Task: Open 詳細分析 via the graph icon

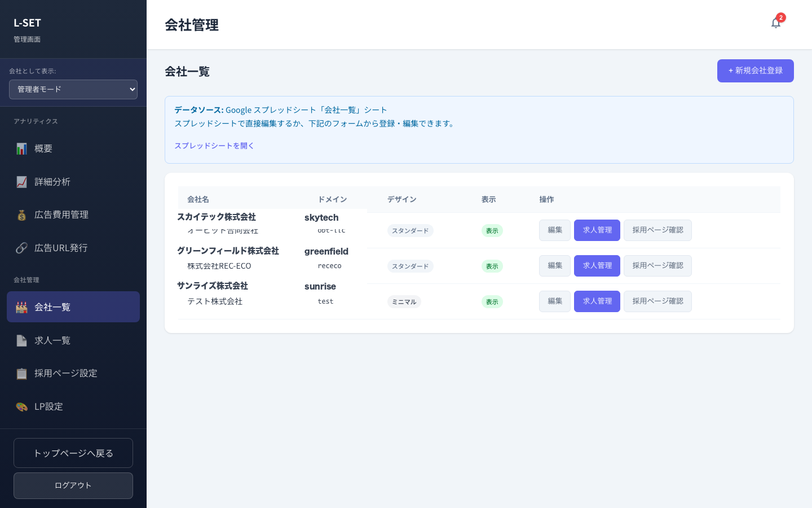Action: tap(21, 182)
